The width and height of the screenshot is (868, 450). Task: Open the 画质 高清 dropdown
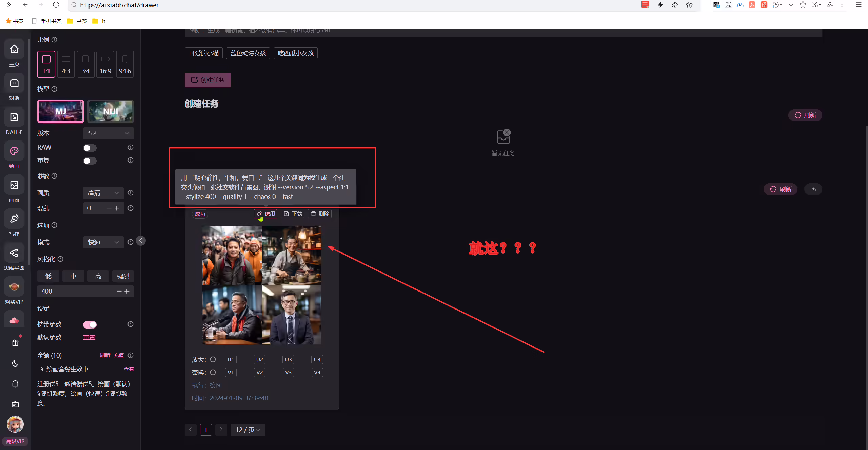pyautogui.click(x=103, y=193)
